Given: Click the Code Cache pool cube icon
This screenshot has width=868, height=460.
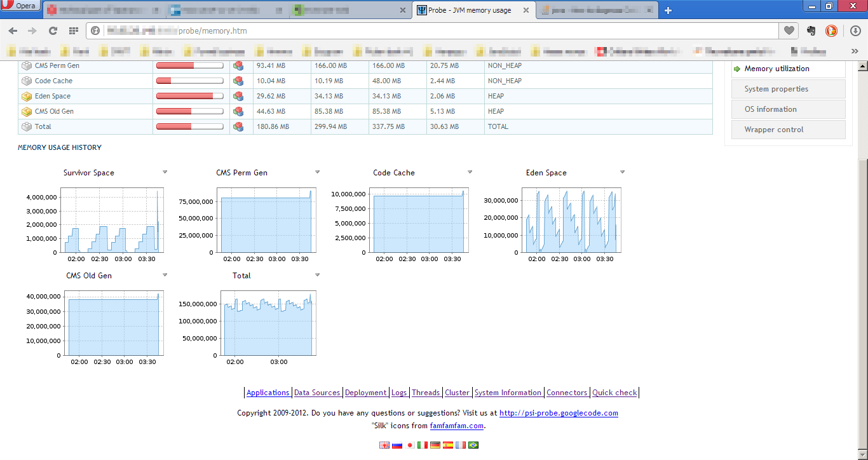Looking at the screenshot, I should click(x=27, y=81).
